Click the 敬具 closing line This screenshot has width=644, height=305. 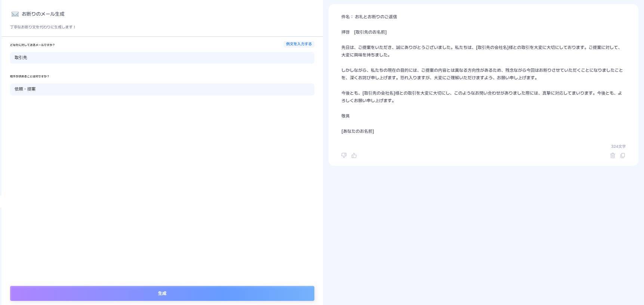tap(345, 116)
